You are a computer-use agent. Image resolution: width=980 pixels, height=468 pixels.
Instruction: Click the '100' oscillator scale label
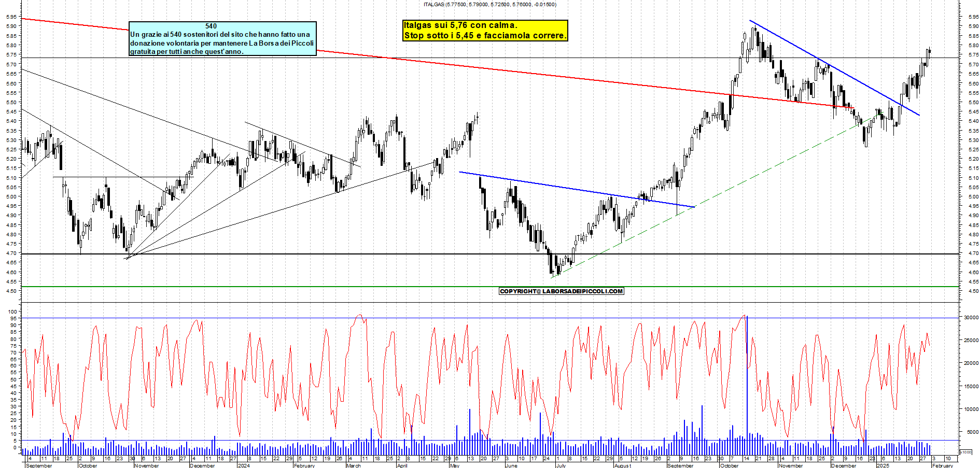pyautogui.click(x=12, y=312)
